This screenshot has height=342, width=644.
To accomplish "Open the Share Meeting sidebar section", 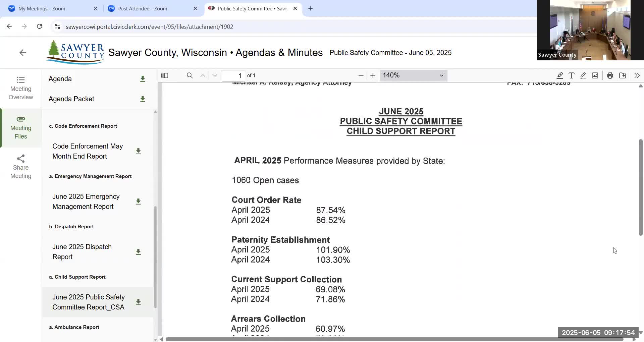I will pos(21,167).
